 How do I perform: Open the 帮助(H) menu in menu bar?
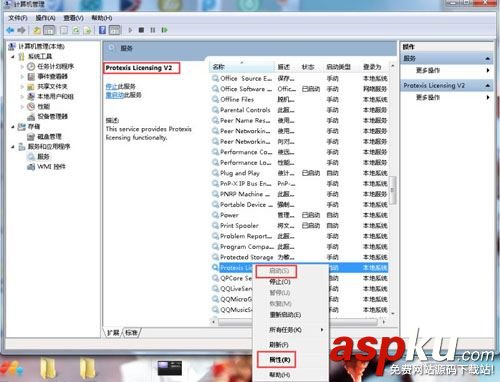(x=102, y=18)
